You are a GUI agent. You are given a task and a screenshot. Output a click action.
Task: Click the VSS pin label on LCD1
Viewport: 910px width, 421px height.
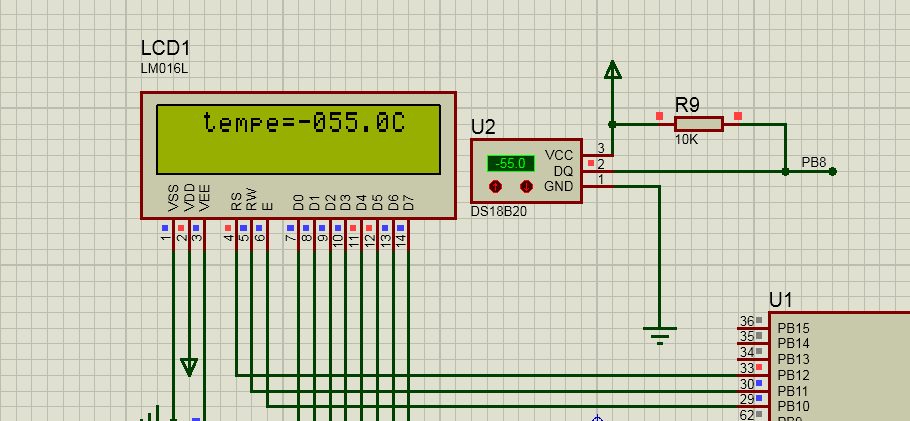pyautogui.click(x=173, y=198)
